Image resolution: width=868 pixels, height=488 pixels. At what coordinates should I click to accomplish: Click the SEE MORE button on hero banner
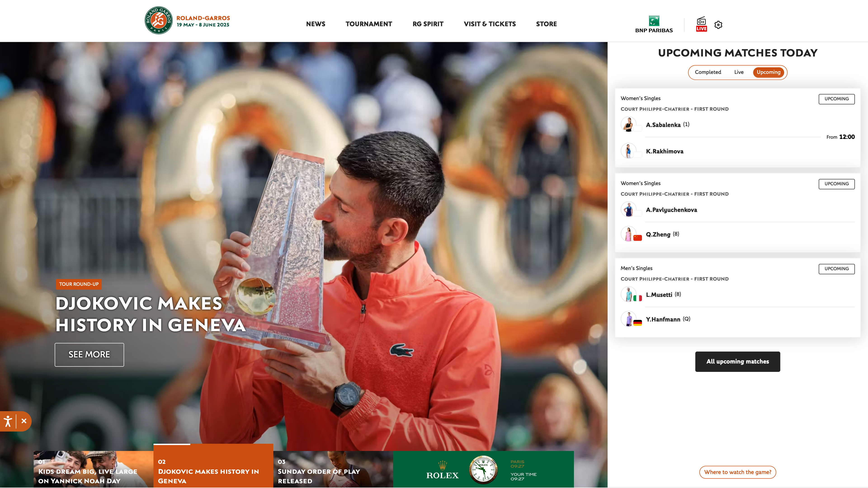click(x=89, y=355)
